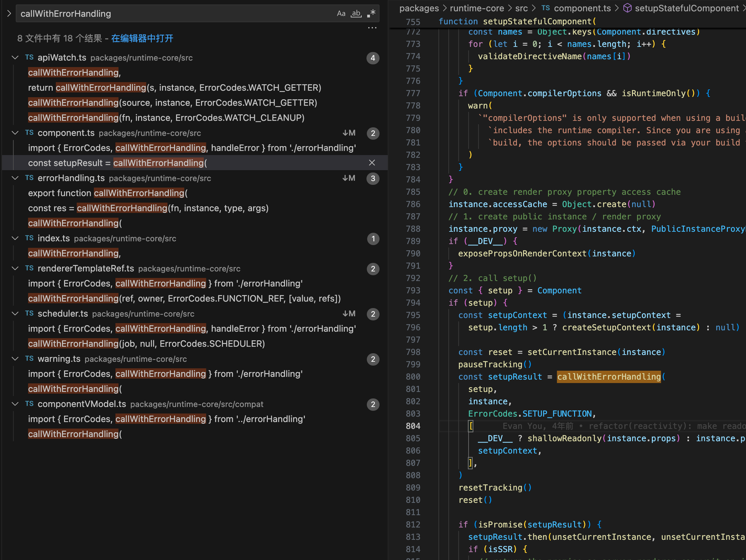Click sticky scroll line 'function setupStatefulComponent('
746x560 pixels.
pos(517,22)
